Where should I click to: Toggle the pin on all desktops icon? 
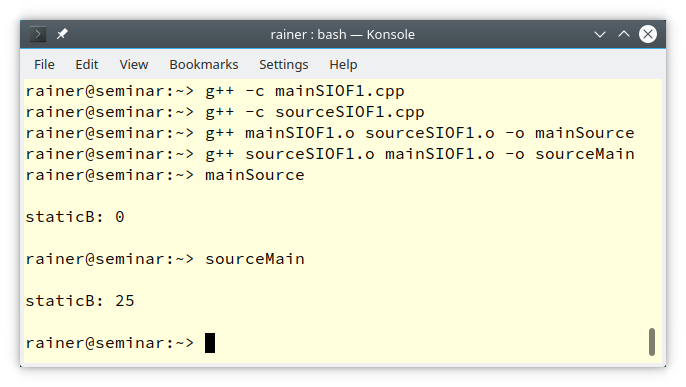pos(62,34)
